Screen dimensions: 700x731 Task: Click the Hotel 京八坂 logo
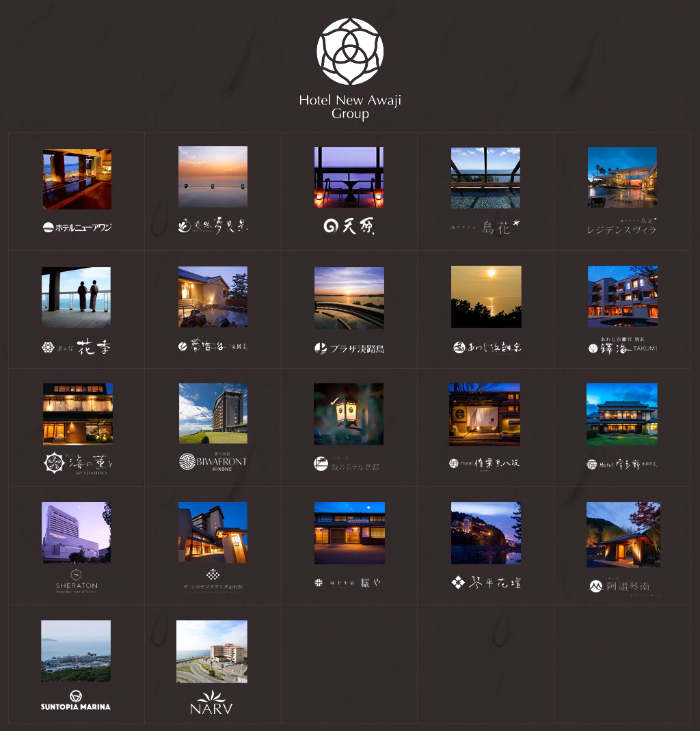[x=484, y=463]
